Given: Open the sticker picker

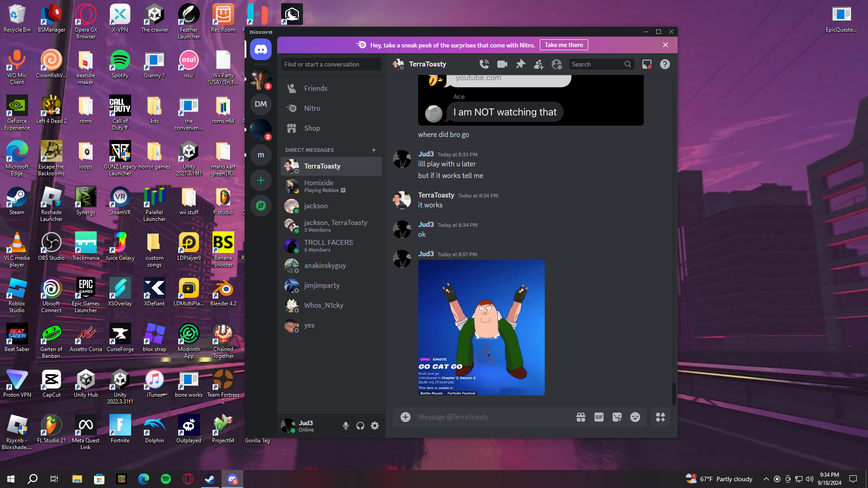Looking at the screenshot, I should coord(617,417).
